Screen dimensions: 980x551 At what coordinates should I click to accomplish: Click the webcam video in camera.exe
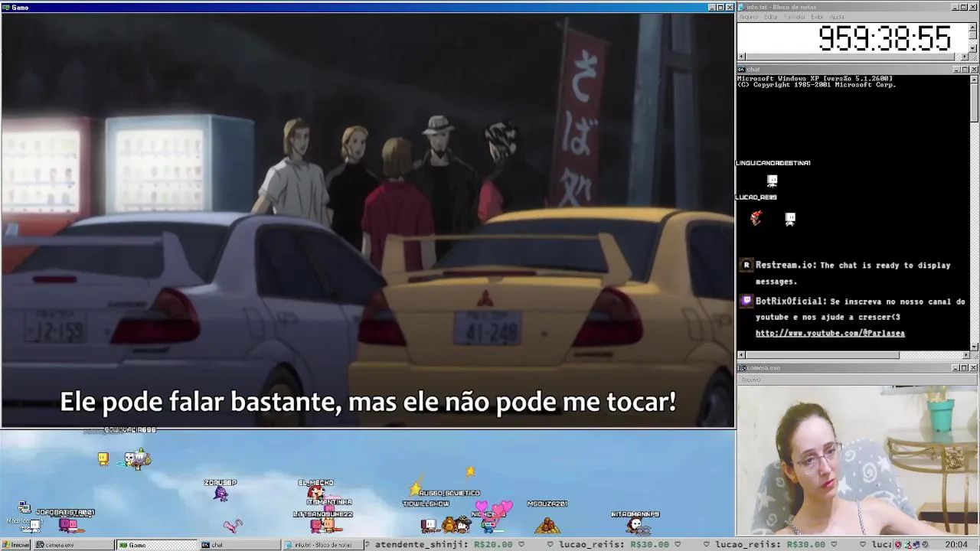coord(858,460)
